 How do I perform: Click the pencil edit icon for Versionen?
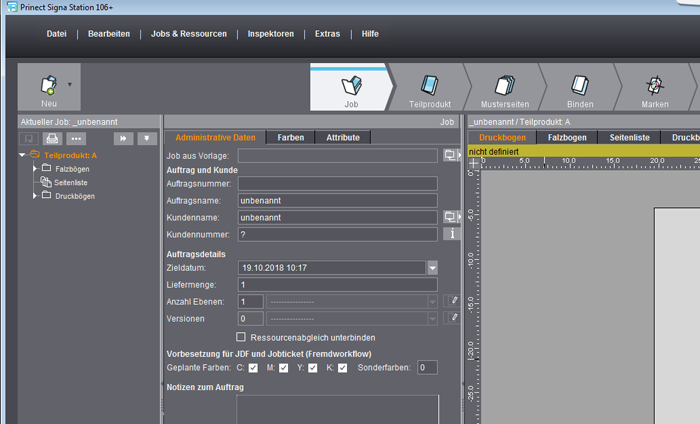click(x=453, y=318)
